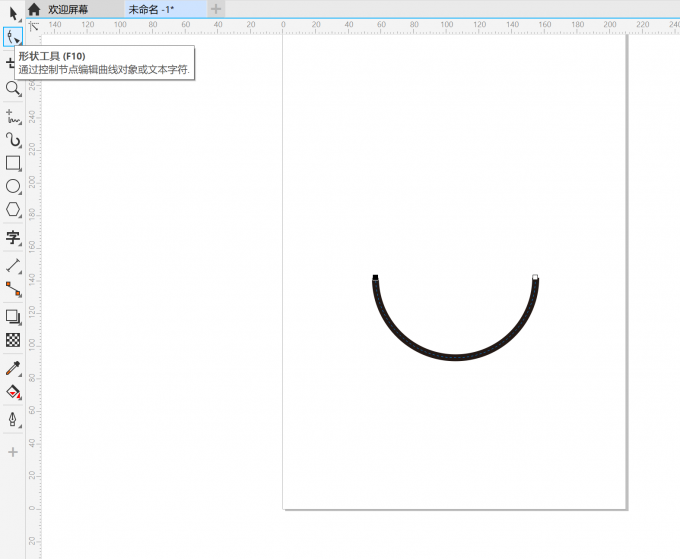Select the Pick tool arrow
Viewport: 680px width, 559px height.
[x=13, y=14]
